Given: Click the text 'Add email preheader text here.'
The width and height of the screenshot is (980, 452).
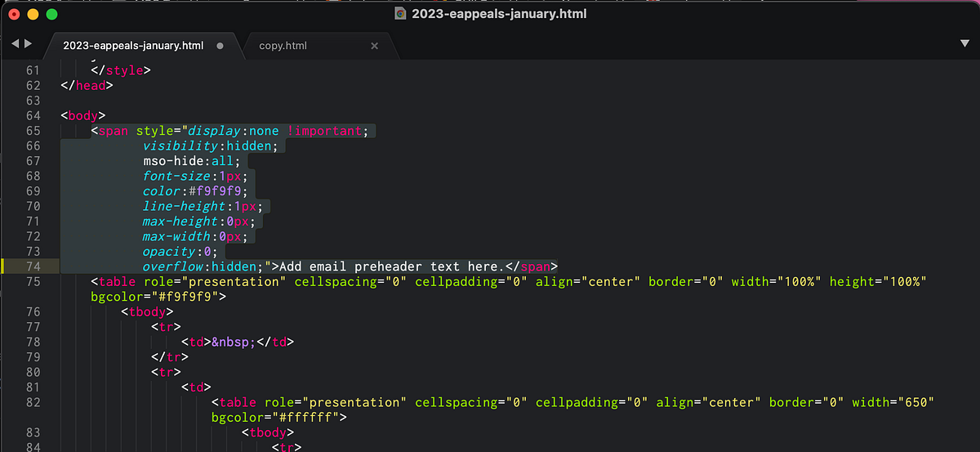Looking at the screenshot, I should tap(391, 266).
